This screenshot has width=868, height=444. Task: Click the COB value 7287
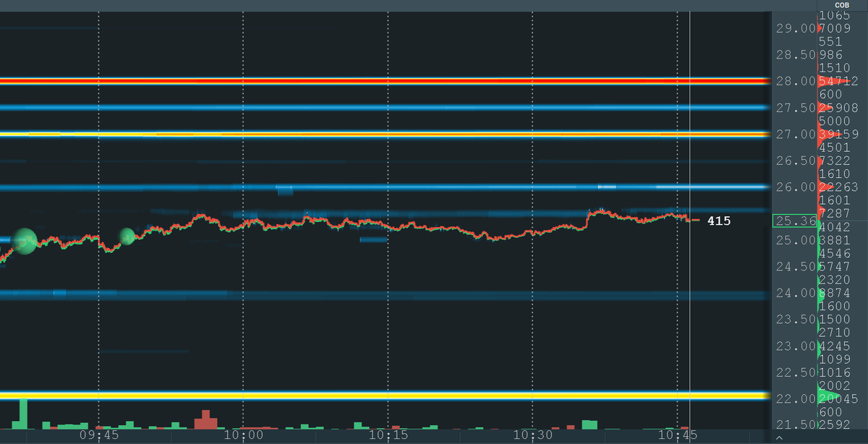(835, 213)
